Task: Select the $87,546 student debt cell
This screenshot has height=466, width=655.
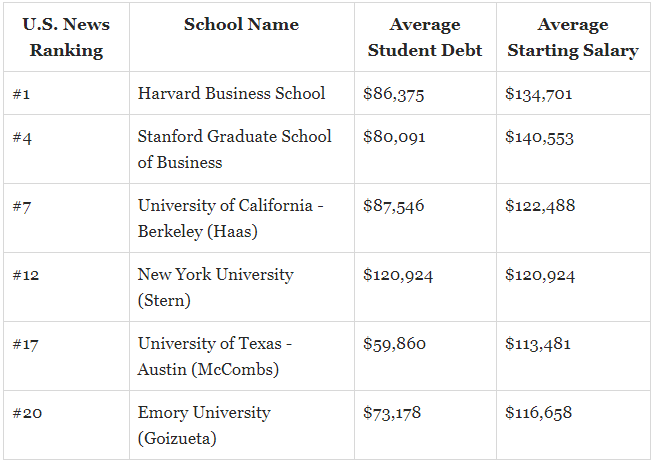Action: point(393,206)
